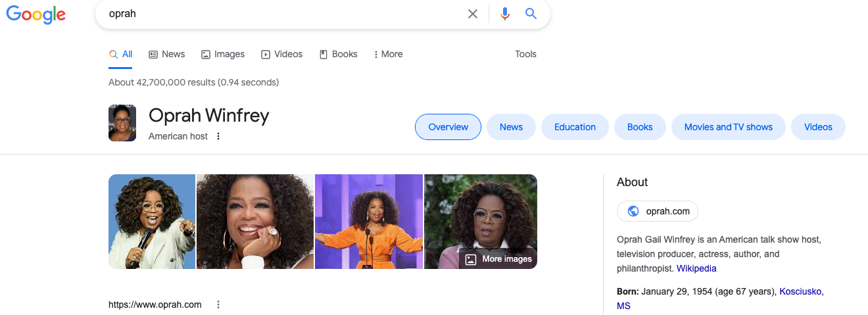Screen dimensions: 868x315
Task: Open the three-dot options beside the oprah.com URL
Action: point(218,304)
